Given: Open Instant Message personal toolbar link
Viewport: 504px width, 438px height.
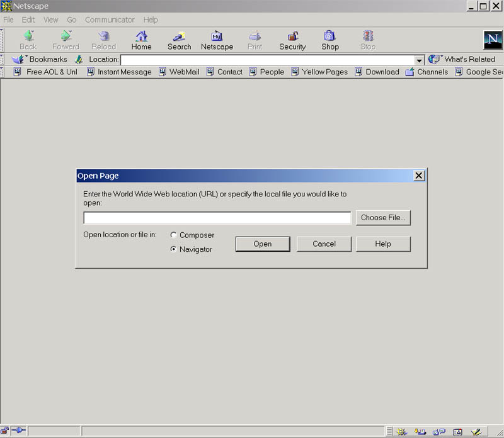Looking at the screenshot, I should [x=119, y=72].
